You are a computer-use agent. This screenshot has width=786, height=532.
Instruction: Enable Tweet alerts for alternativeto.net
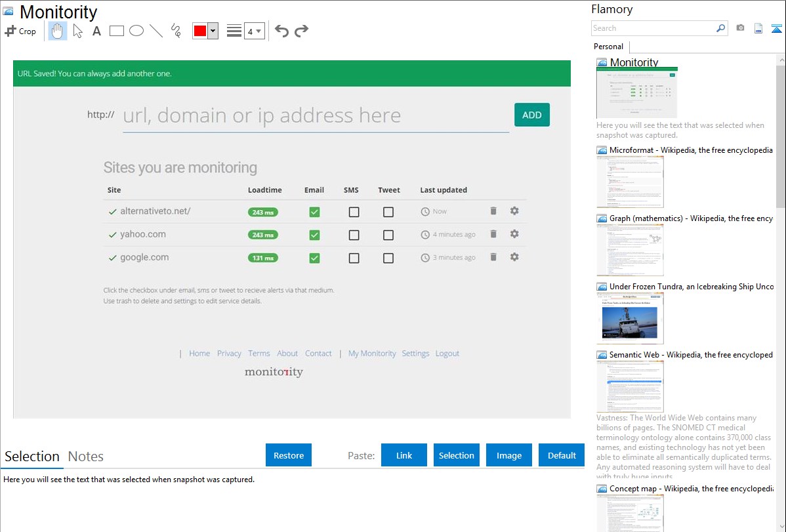388,212
